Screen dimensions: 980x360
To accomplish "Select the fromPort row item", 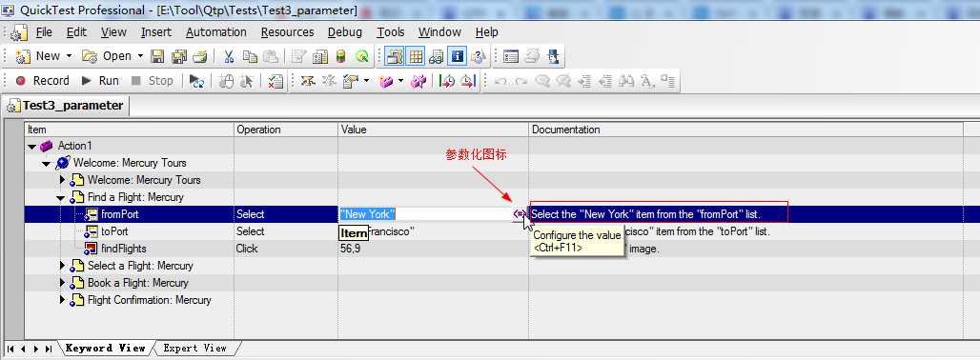I will pos(120,214).
